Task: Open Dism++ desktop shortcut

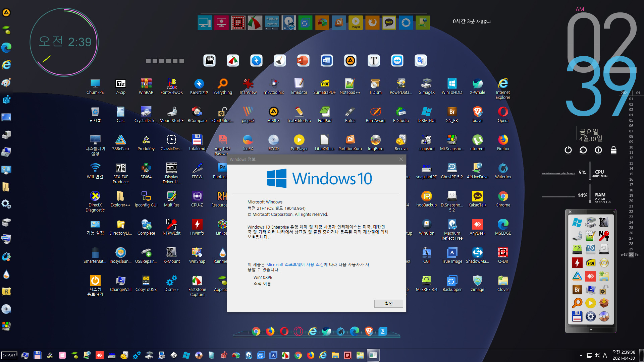Action: [171, 283]
